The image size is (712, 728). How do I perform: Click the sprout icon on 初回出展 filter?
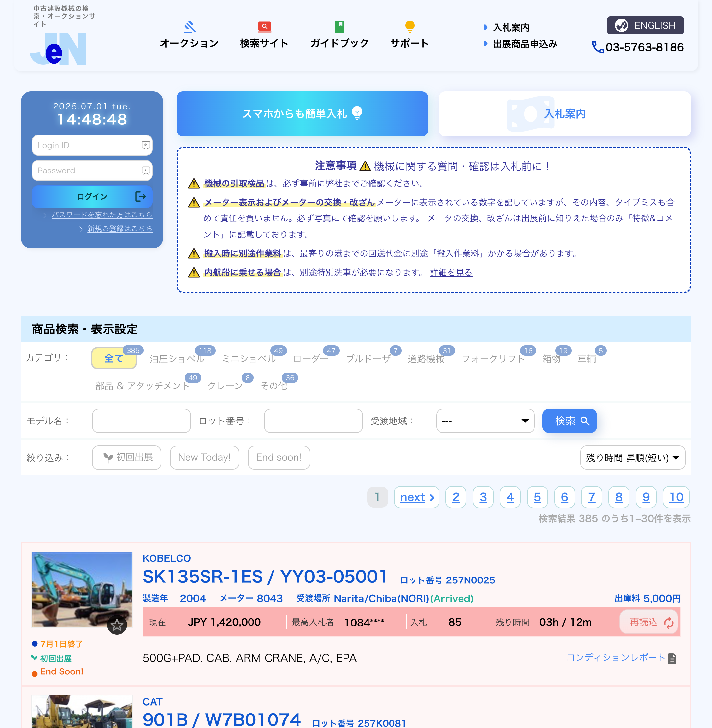108,457
